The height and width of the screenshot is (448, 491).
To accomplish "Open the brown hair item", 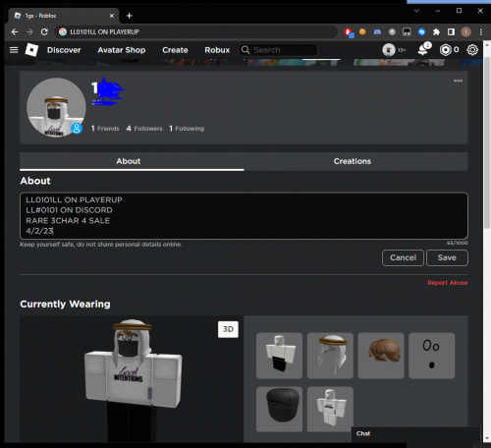I will pos(381,356).
